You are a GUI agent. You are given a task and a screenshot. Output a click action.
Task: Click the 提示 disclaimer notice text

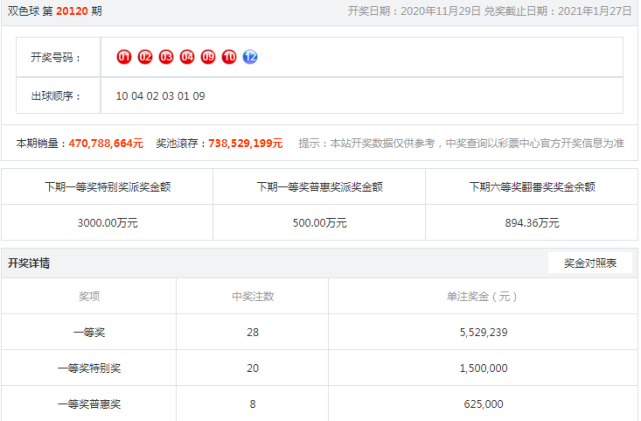pos(461,143)
